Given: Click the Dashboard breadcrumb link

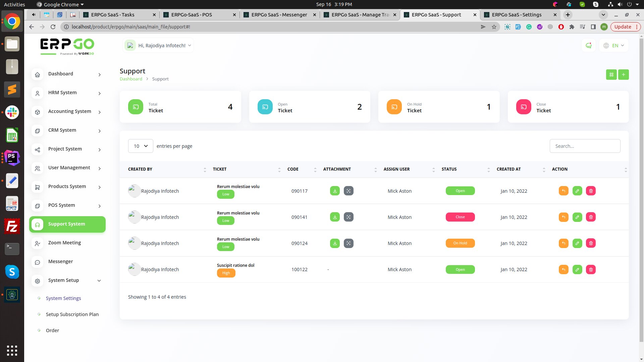Looking at the screenshot, I should click(131, 79).
